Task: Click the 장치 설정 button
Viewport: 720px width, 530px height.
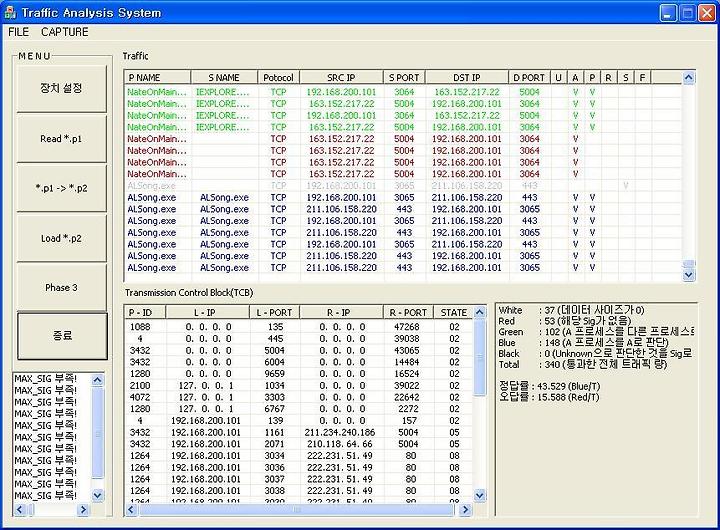Action: coord(62,88)
